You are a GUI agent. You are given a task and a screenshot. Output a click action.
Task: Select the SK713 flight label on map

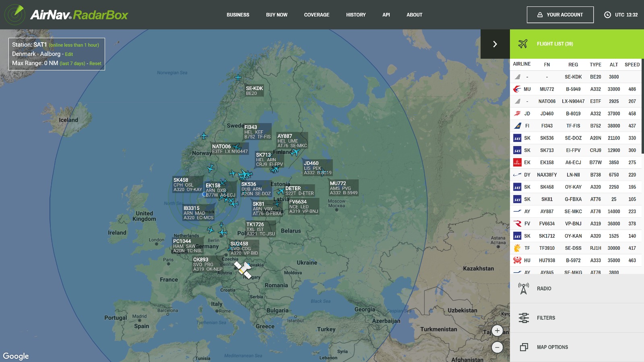(x=269, y=159)
